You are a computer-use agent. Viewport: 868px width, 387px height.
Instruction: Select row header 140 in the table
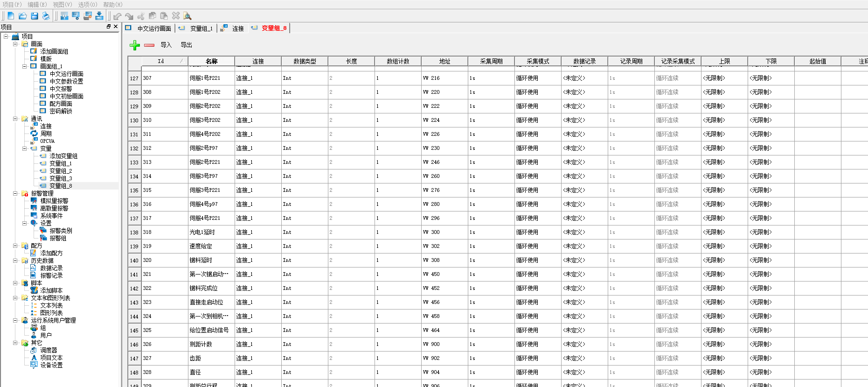click(x=134, y=260)
